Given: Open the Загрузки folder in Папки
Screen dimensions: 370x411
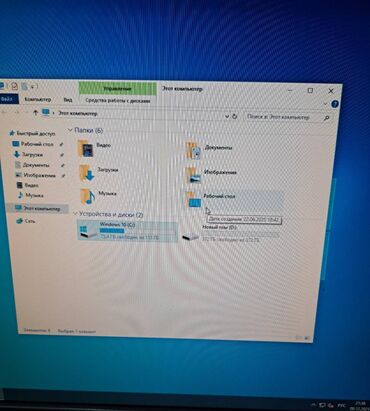Looking at the screenshot, I should (x=99, y=173).
